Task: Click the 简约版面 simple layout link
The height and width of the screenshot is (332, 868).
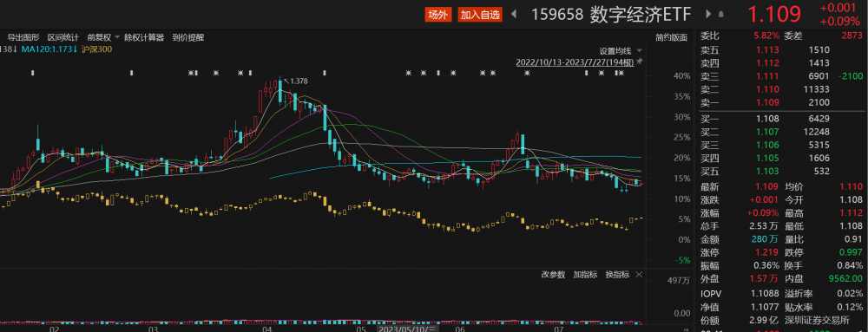Action: click(672, 37)
